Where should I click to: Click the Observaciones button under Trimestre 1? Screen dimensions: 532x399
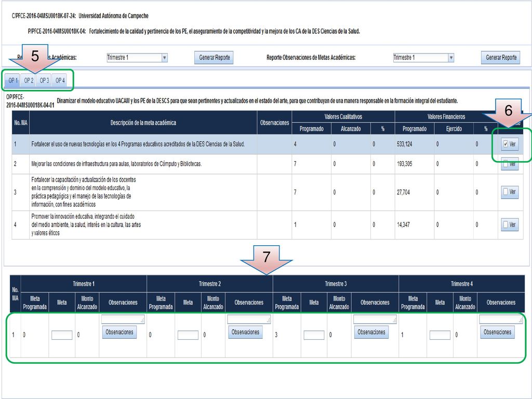[x=119, y=332]
